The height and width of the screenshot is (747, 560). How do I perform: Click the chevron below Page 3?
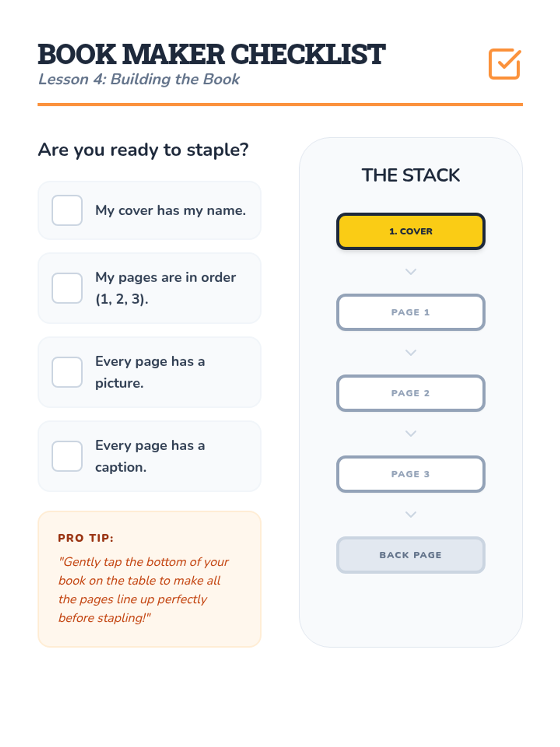click(411, 514)
